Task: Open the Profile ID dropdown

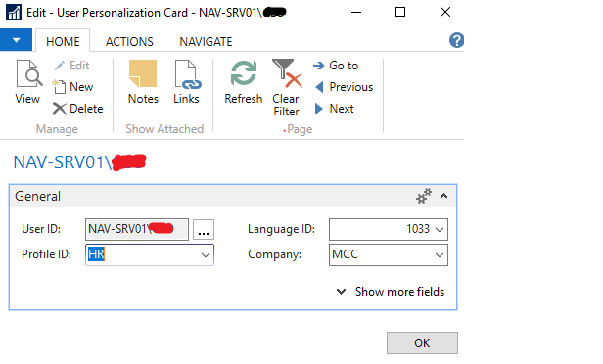Action: point(206,254)
